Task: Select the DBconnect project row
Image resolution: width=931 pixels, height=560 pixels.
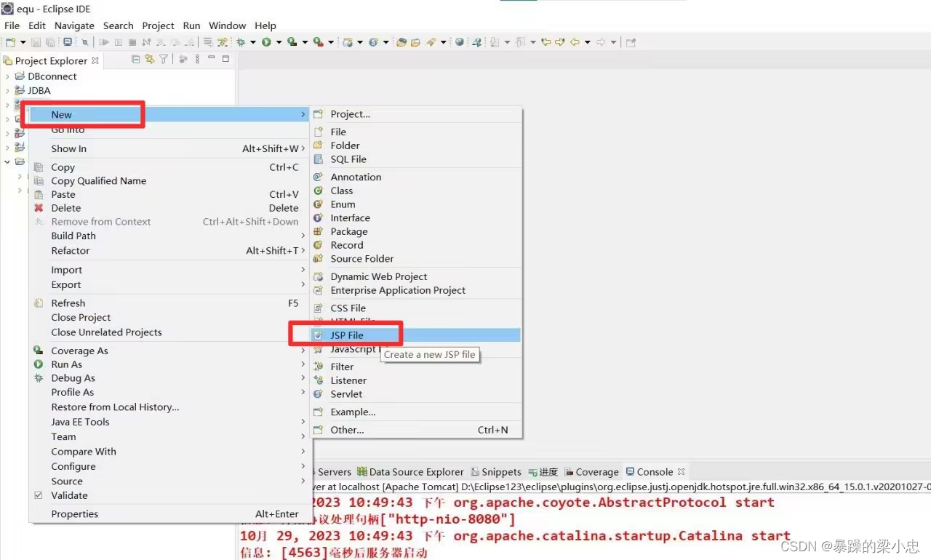Action: pos(45,76)
